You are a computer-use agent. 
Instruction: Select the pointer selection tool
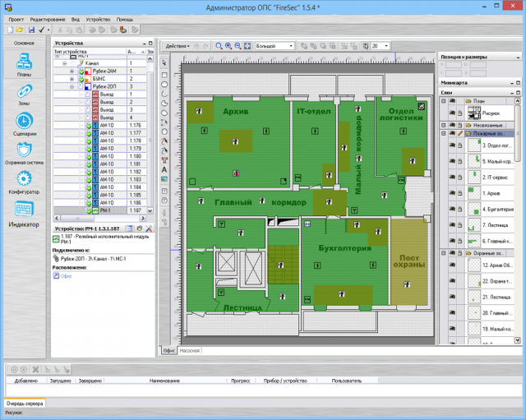click(164, 63)
